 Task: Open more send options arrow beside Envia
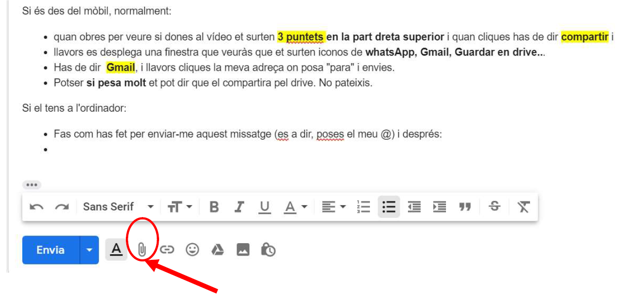89,250
